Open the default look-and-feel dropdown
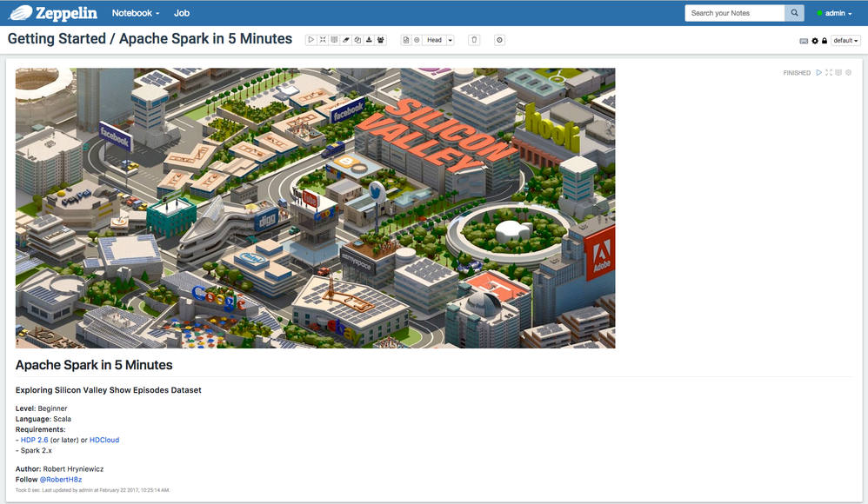This screenshot has width=868, height=504. [845, 40]
